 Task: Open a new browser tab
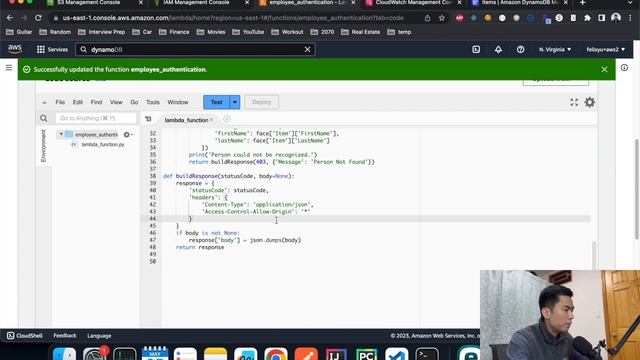click(x=583, y=3)
